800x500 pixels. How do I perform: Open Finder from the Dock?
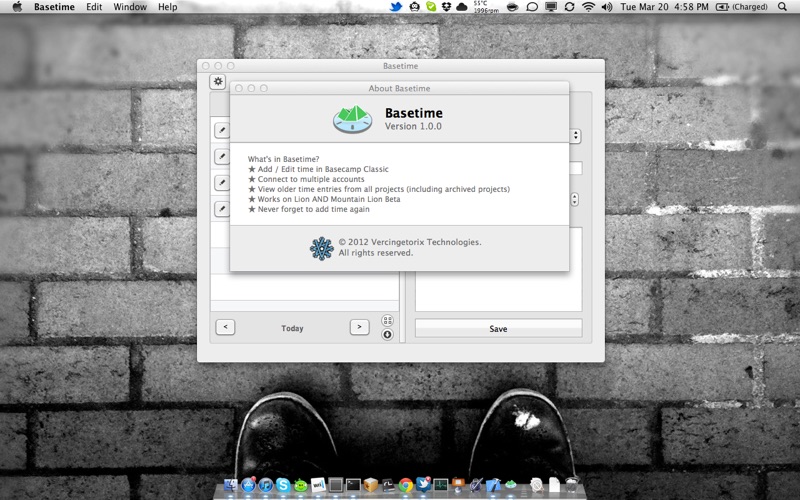coord(231,485)
